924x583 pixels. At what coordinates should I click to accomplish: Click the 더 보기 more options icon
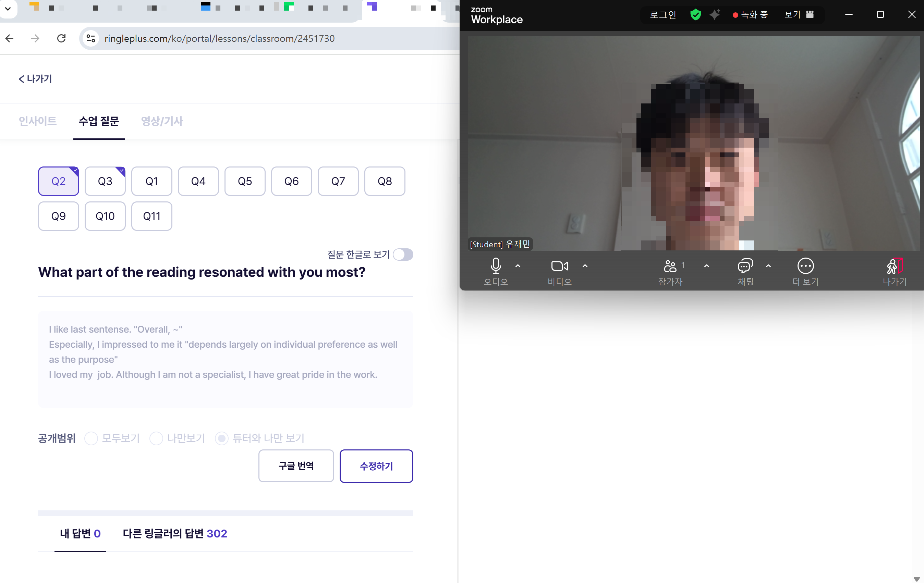pyautogui.click(x=805, y=266)
